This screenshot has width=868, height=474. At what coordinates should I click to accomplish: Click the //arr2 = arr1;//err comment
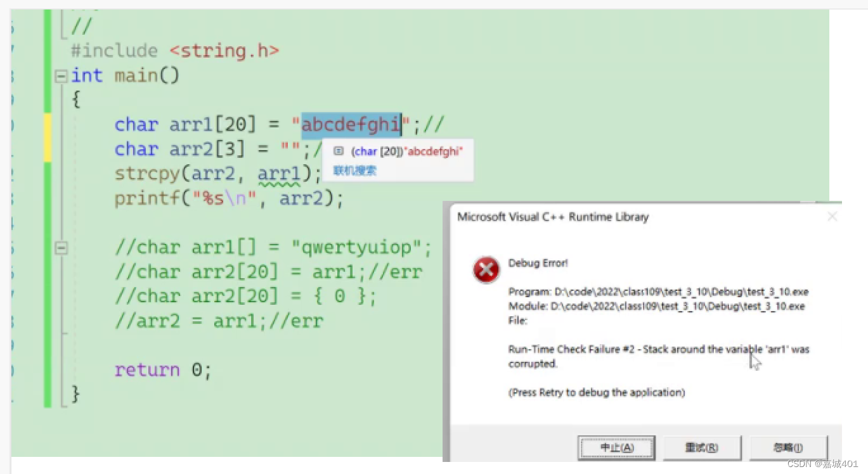click(x=219, y=321)
